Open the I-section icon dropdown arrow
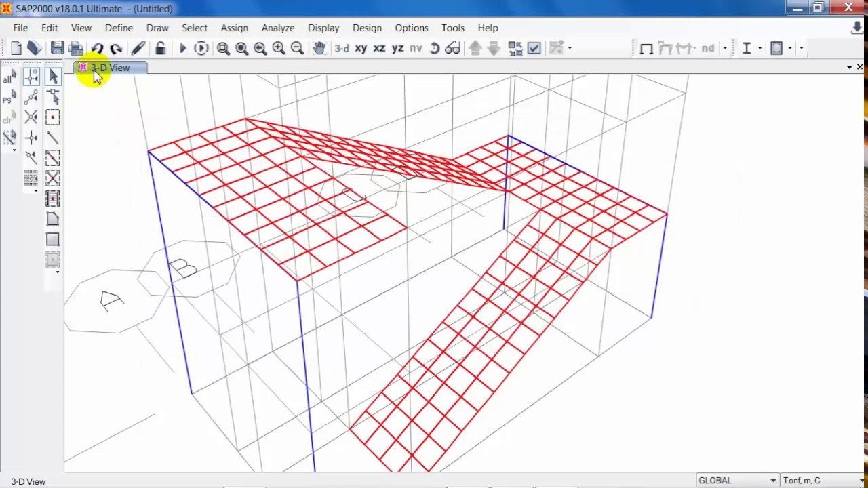This screenshot has width=868, height=488. 759,48
